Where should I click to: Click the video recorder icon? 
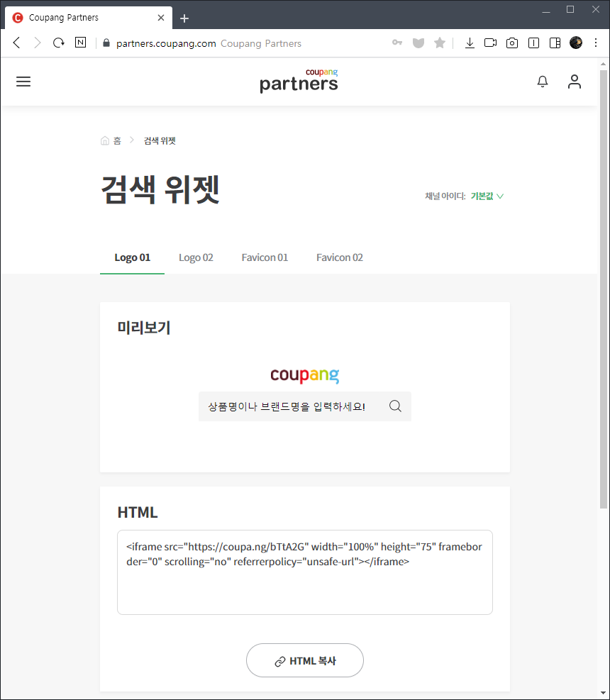point(490,43)
